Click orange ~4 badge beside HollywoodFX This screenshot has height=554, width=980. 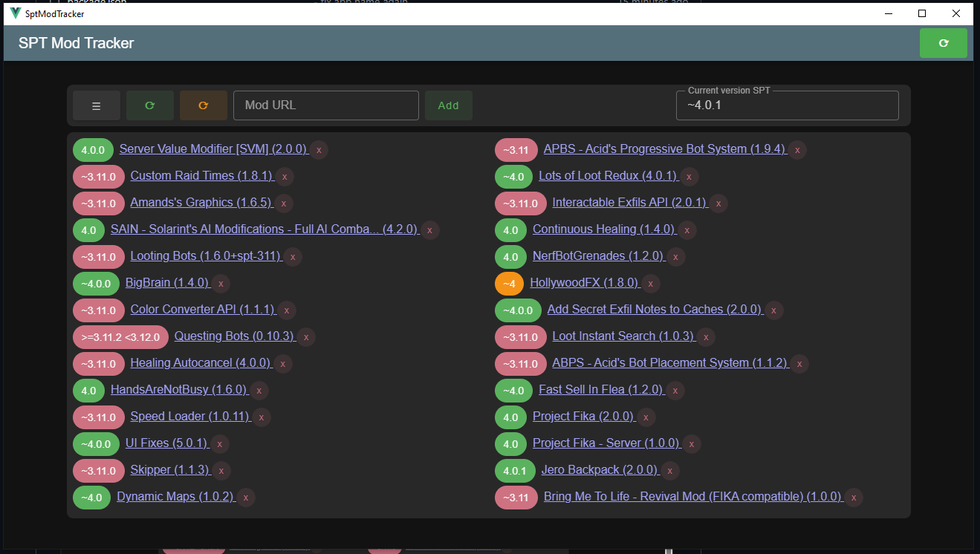[x=509, y=283]
